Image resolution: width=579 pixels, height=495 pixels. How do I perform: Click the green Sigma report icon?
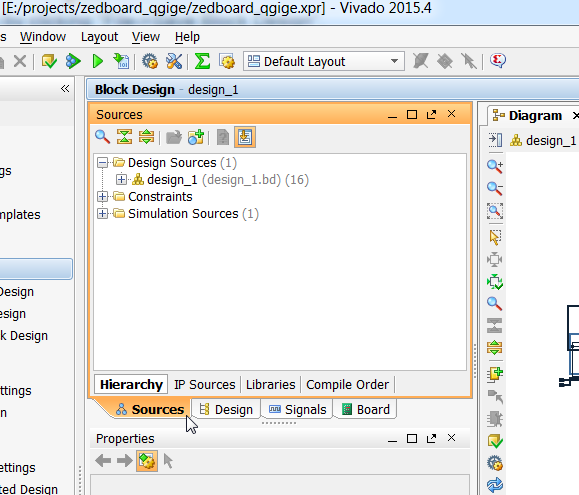click(202, 61)
